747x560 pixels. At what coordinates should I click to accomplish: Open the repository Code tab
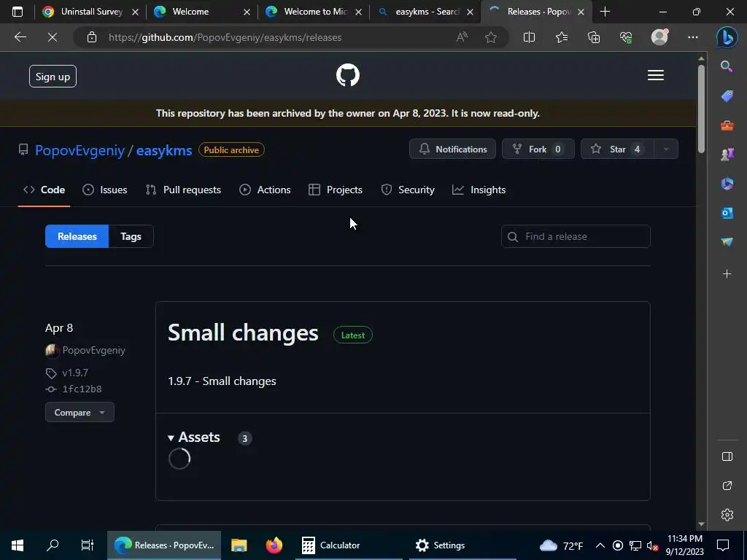click(44, 190)
